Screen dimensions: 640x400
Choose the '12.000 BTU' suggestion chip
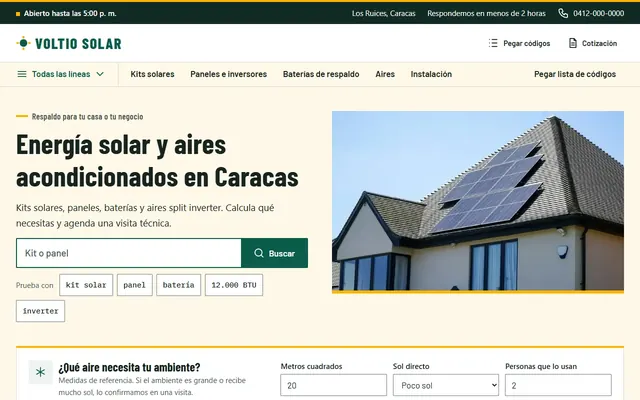(x=234, y=285)
